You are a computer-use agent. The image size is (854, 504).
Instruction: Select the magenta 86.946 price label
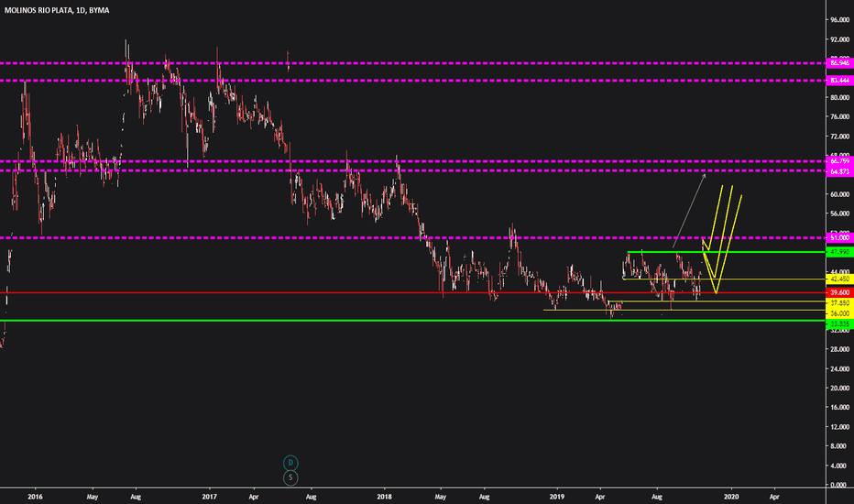pyautogui.click(x=839, y=63)
